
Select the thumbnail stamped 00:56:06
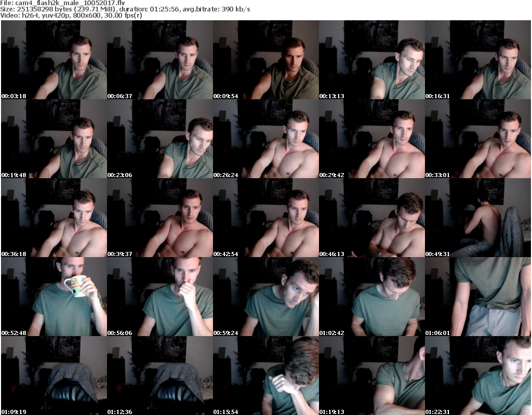pyautogui.click(x=160, y=297)
